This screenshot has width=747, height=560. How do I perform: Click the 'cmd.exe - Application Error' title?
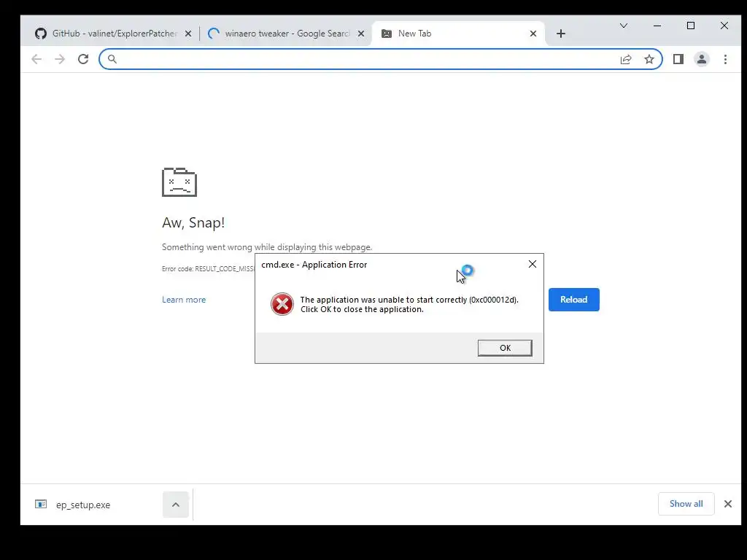pos(314,265)
